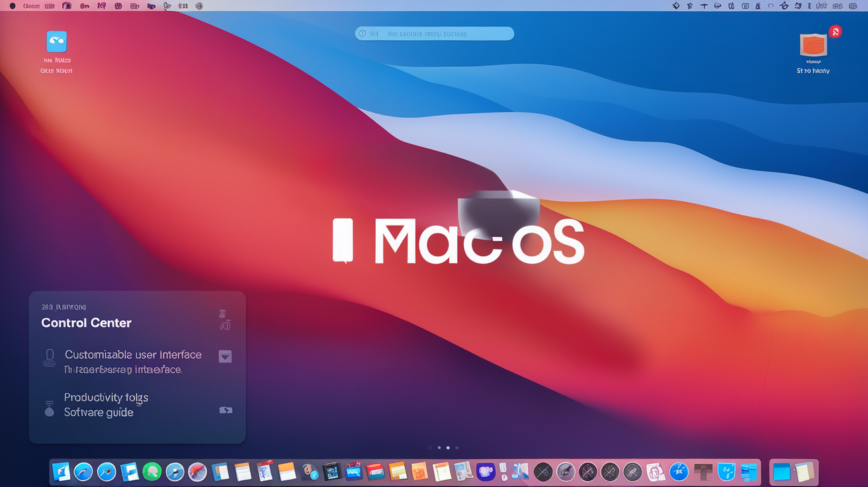
Task: Open the Maps app in the Dock
Action: (x=197, y=472)
